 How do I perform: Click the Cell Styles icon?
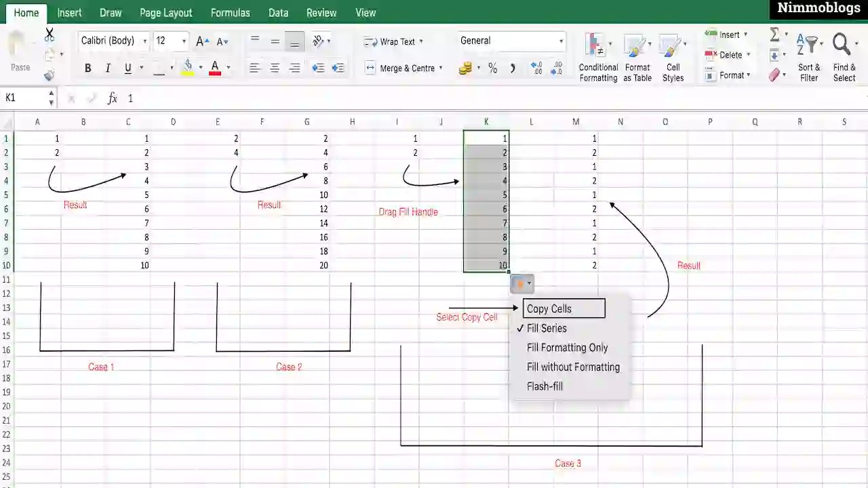[x=672, y=58]
